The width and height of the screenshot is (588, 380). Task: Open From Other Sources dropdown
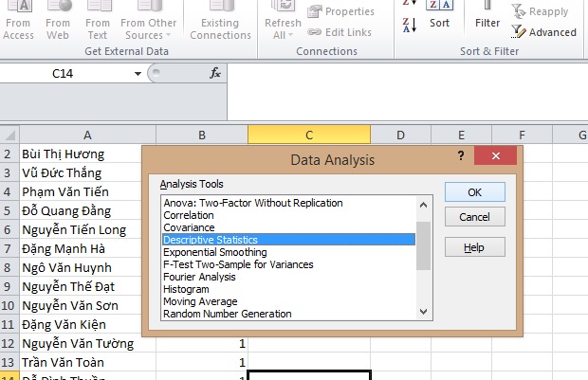point(149,22)
